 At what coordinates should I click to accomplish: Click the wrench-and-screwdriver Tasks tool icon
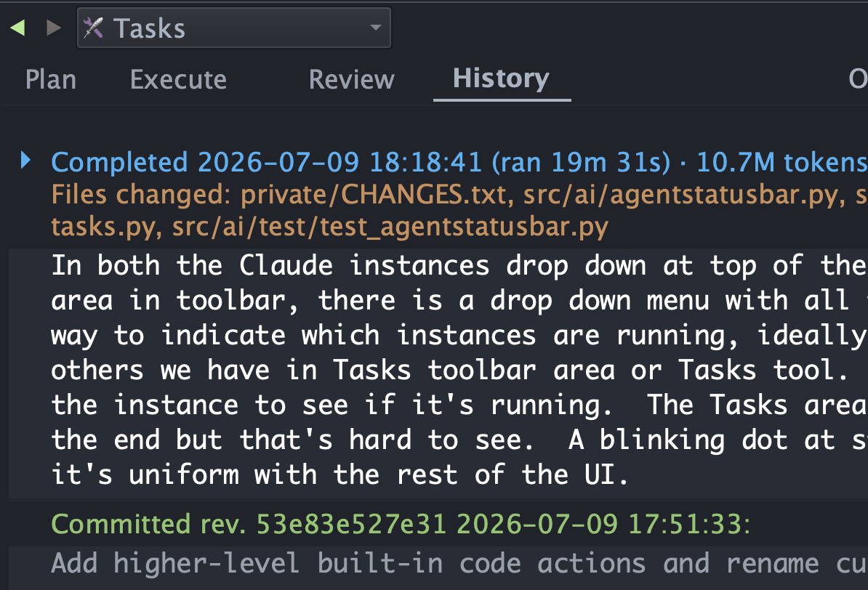point(93,28)
